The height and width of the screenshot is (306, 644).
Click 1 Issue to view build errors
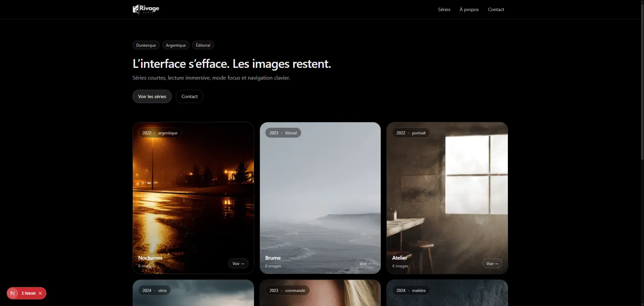click(28, 293)
